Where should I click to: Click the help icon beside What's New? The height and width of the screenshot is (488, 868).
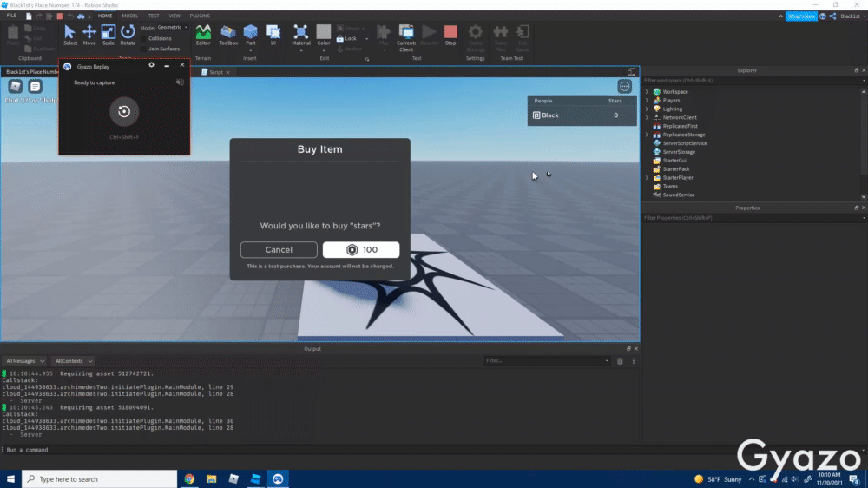pyautogui.click(x=823, y=16)
